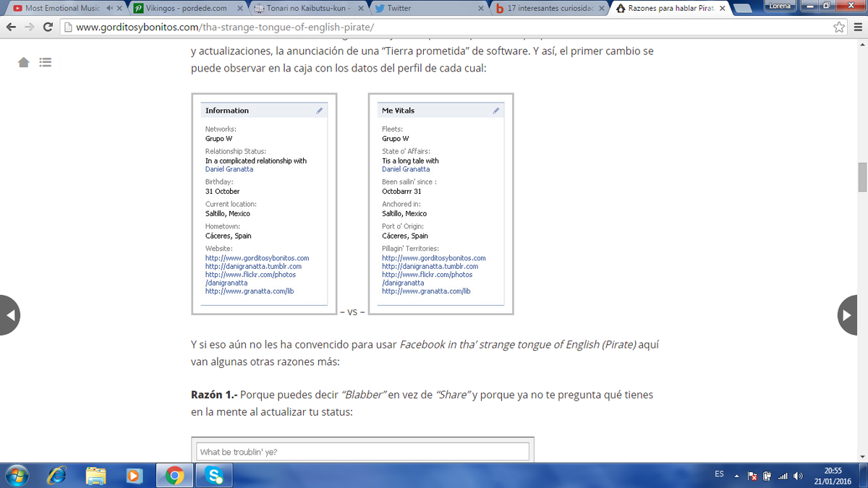Open File Explorer from taskbar
The height and width of the screenshot is (488, 868).
pos(95,475)
